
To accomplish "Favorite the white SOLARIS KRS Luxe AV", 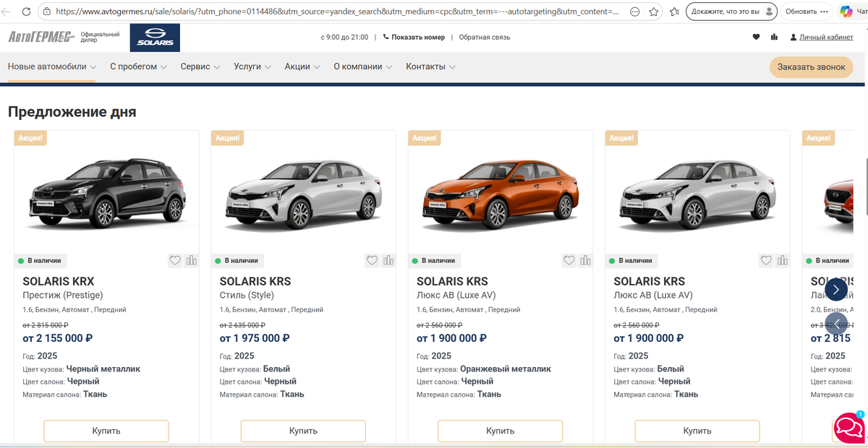I will click(x=766, y=261).
